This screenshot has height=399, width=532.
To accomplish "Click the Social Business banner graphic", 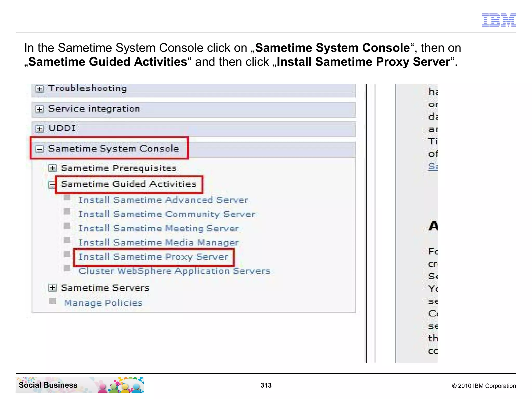I will click(x=80, y=385).
